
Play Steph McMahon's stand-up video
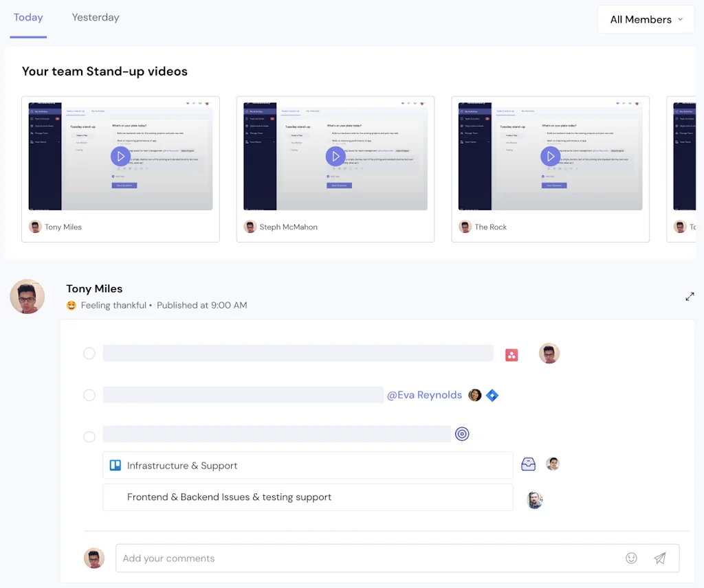(335, 156)
